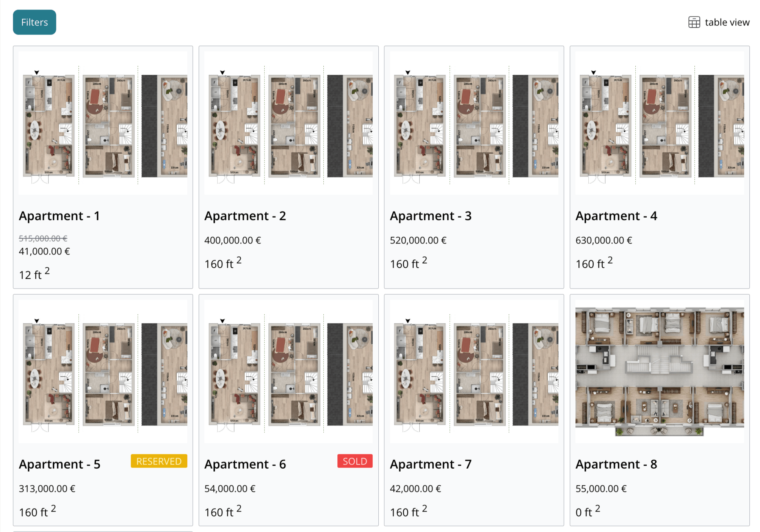Click the RESERVED badge on Apartment - 5
Image resolution: width=760 pixels, height=532 pixels.
click(x=159, y=461)
